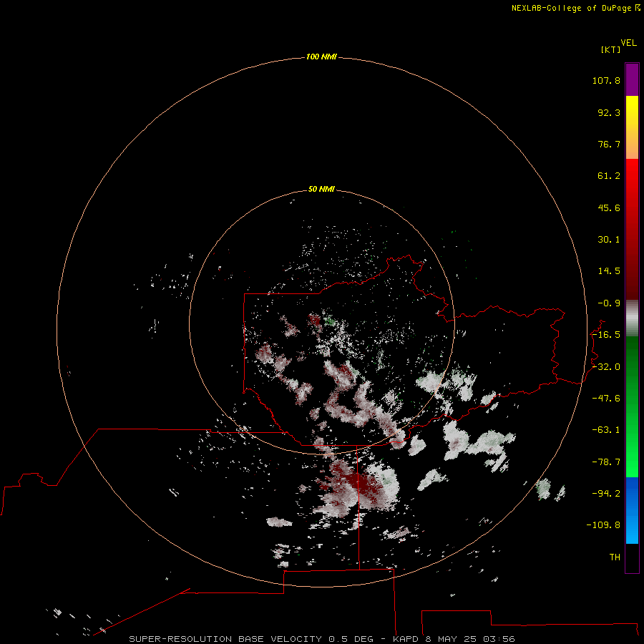This screenshot has height=644, width=644.
Task: Click the -109.8 legend value
Action: [603, 525]
